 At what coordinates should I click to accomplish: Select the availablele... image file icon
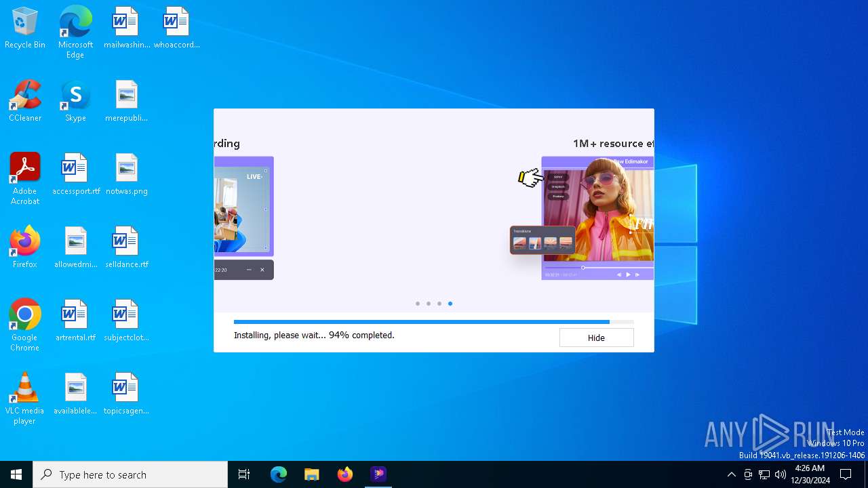coord(75,394)
